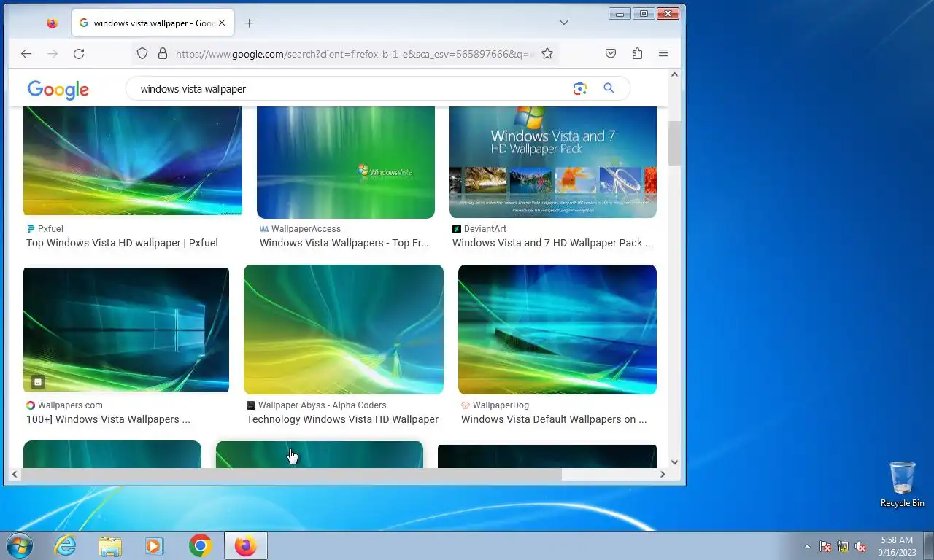Click the horizontal scrollbar left arrow
This screenshot has height=560, width=934.
pyautogui.click(x=15, y=474)
